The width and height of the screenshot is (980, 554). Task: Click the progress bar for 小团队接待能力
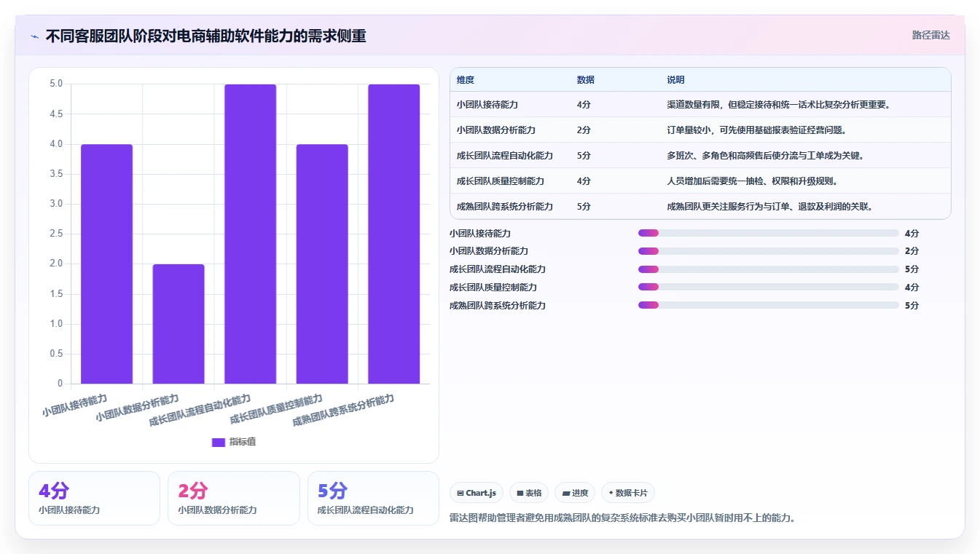click(x=769, y=233)
